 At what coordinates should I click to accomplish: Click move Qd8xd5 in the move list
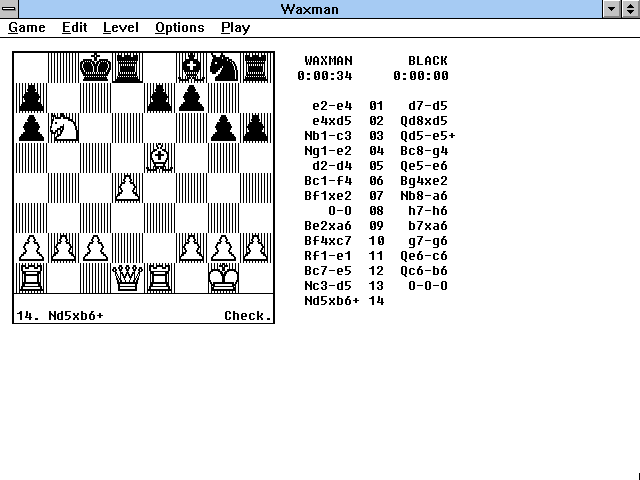(x=424, y=121)
